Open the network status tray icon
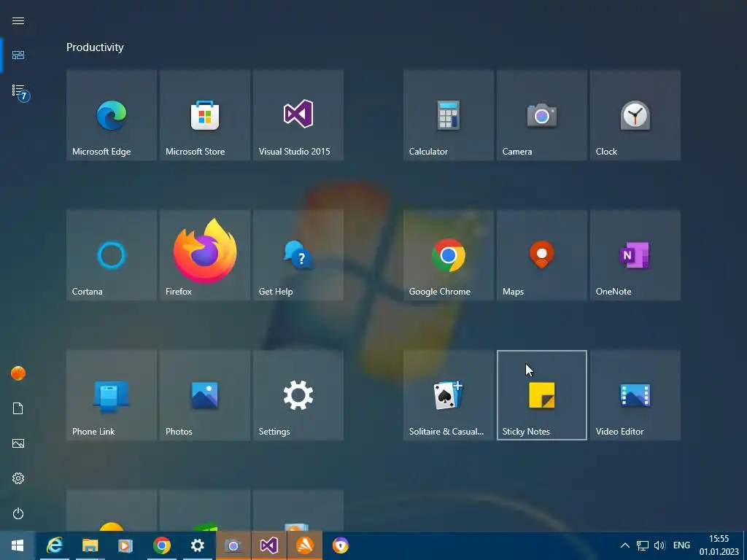 (x=642, y=545)
